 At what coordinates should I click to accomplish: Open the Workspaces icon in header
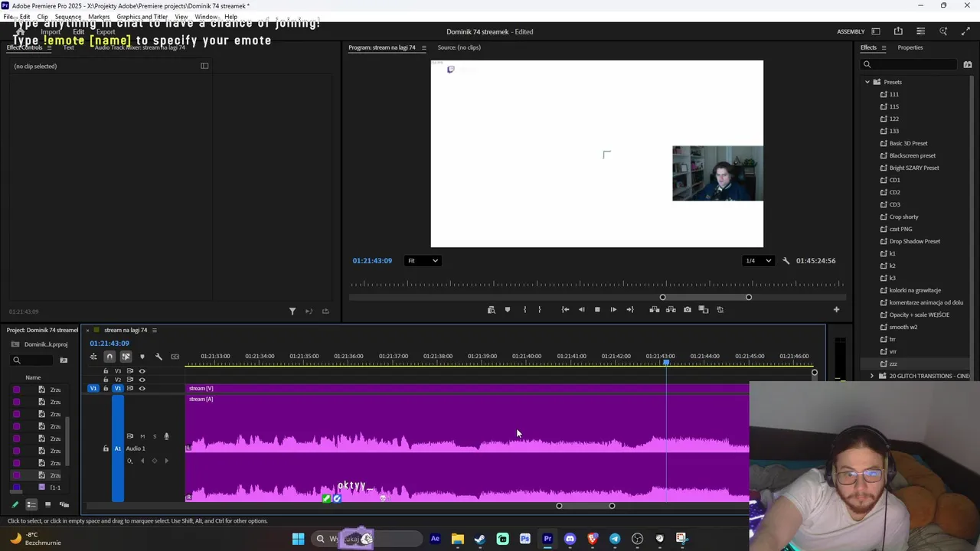tap(876, 31)
